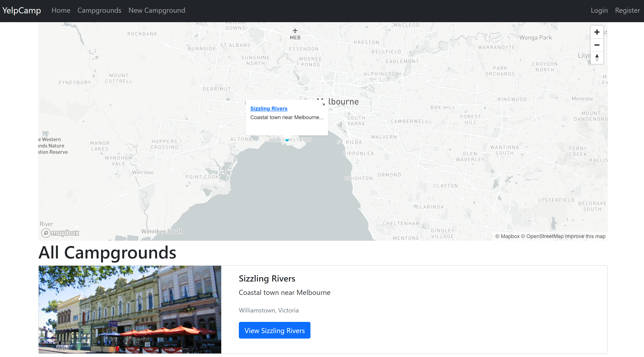Screen dimensions: 644x357
Task: Open Sizzling Rivers link in map popup
Action: click(269, 108)
